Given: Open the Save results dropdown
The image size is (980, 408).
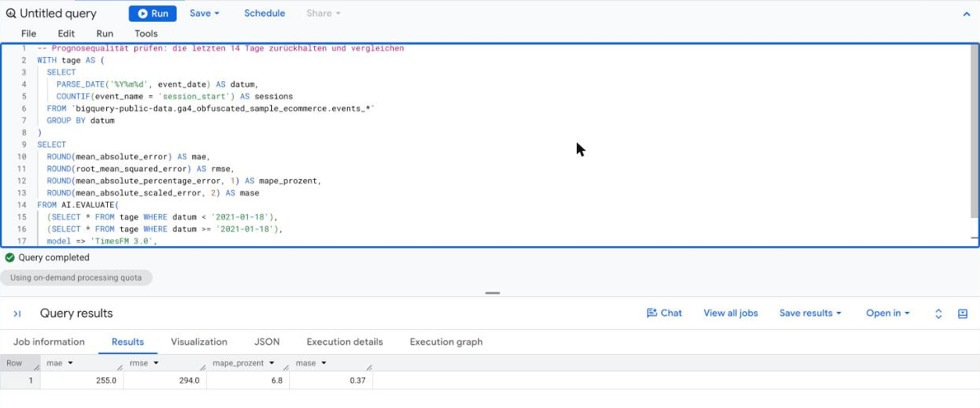Looking at the screenshot, I should coord(810,313).
